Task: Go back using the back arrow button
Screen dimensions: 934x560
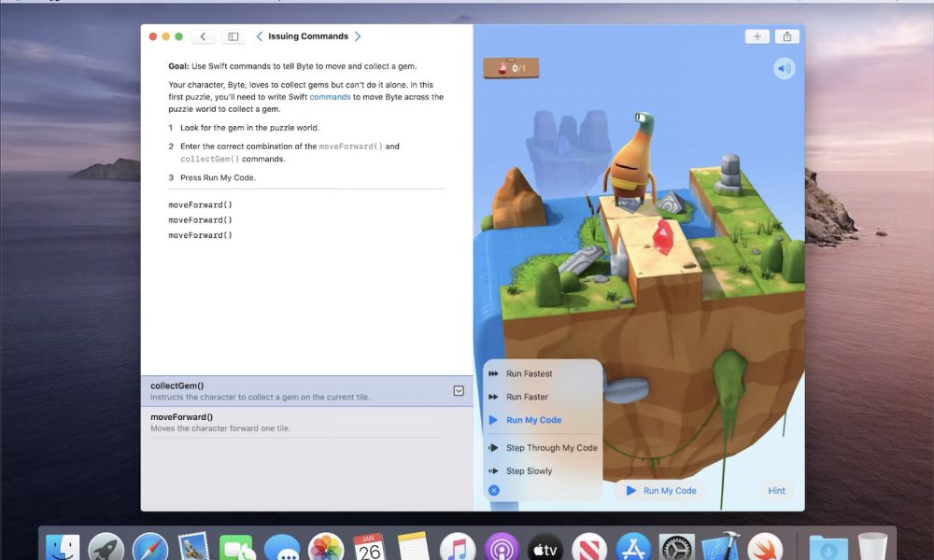Action: point(204,36)
